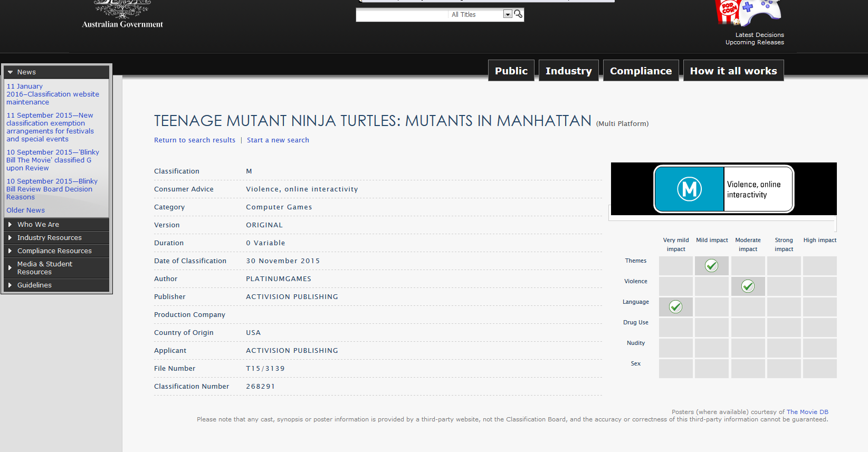Click the title search input field
The width and height of the screenshot is (868, 452).
coord(402,15)
